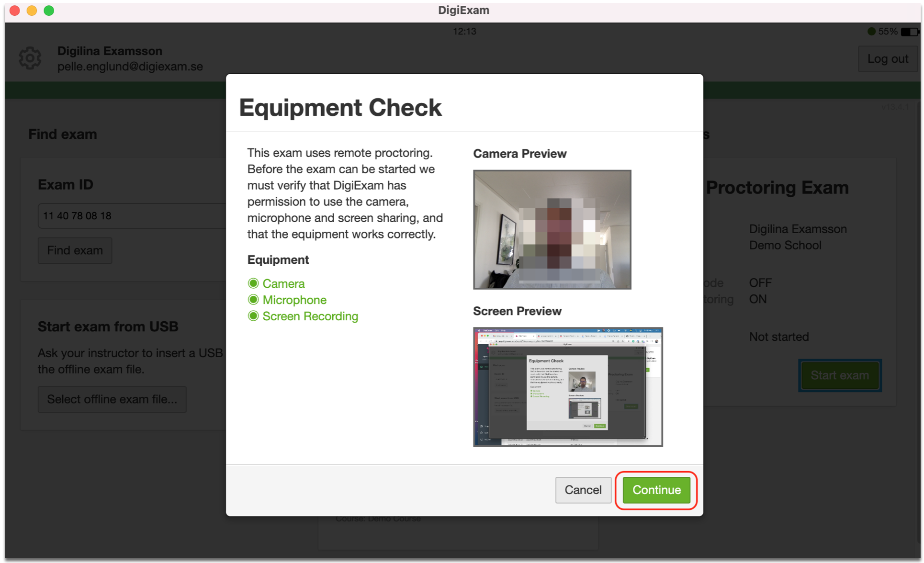Click the Proctoring Exam heading
Image resolution: width=924 pixels, height=563 pixels.
[777, 188]
